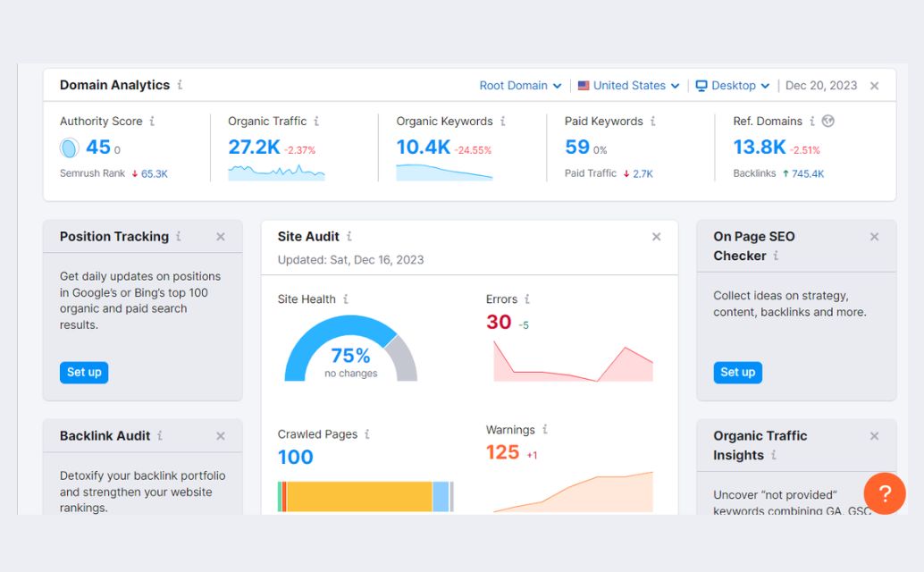
Task: Click the Crawled Pages info icon
Action: [x=366, y=434]
